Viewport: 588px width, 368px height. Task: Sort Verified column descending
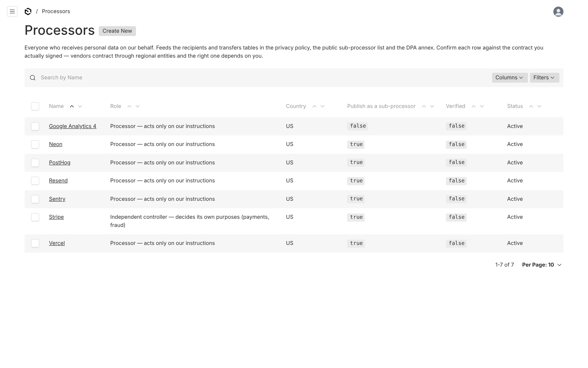482,106
